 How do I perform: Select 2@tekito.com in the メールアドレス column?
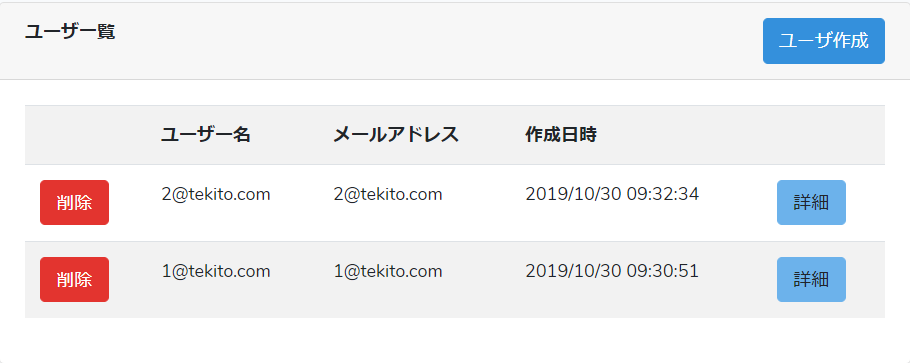pyautogui.click(x=388, y=194)
